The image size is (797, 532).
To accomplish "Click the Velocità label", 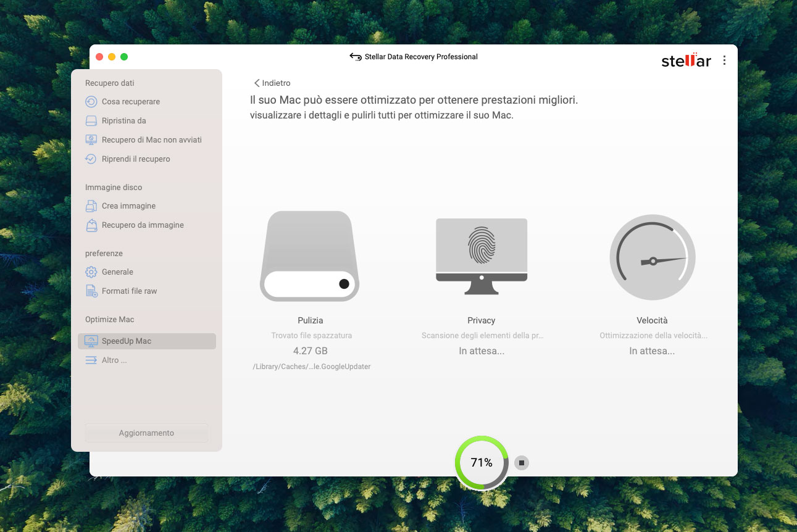I will [652, 321].
